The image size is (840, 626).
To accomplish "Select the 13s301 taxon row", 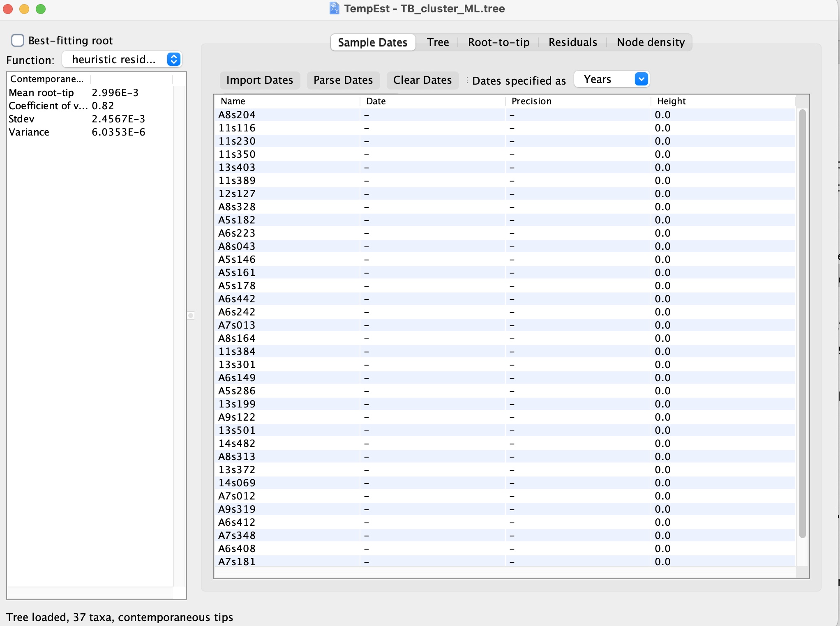I will (x=505, y=365).
